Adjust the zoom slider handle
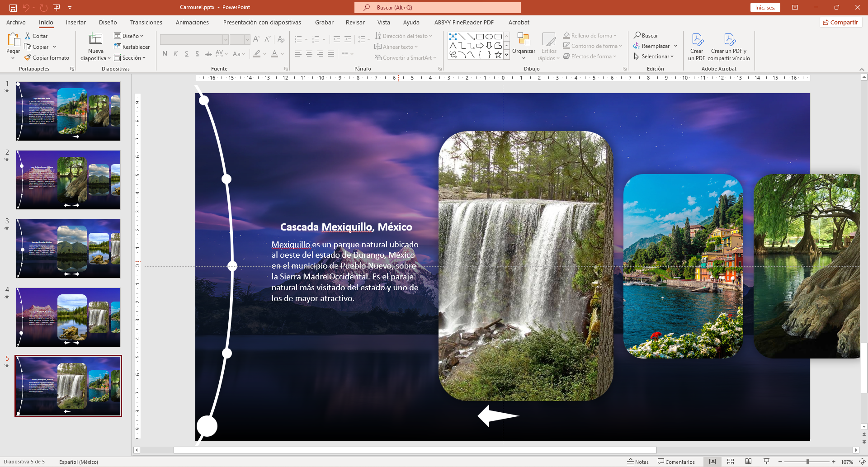The width and height of the screenshot is (868, 467). (807, 462)
